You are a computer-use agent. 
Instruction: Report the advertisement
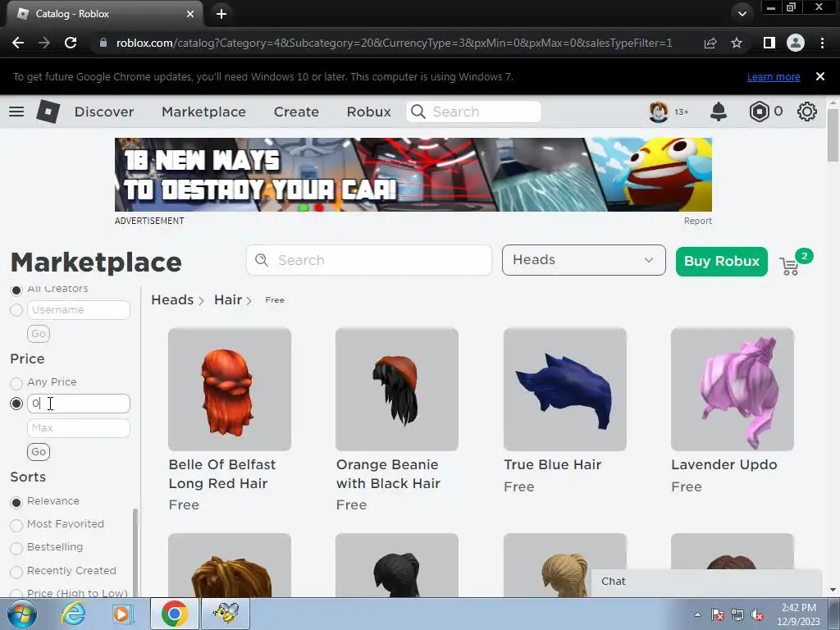697,221
